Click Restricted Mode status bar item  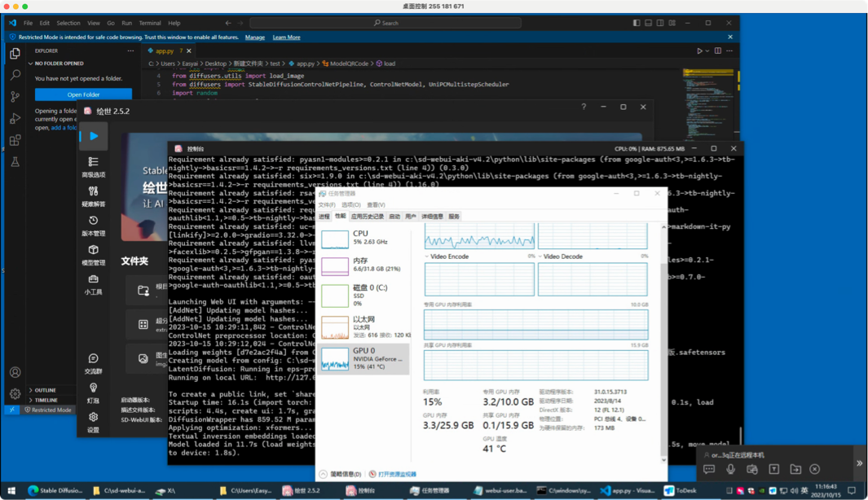pyautogui.click(x=47, y=410)
